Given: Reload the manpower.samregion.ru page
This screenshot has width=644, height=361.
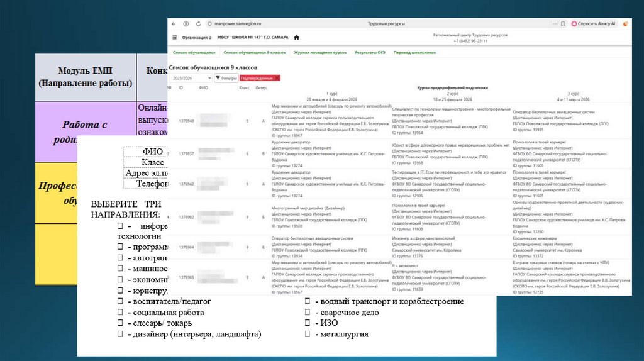Looking at the screenshot, I should point(198,24).
